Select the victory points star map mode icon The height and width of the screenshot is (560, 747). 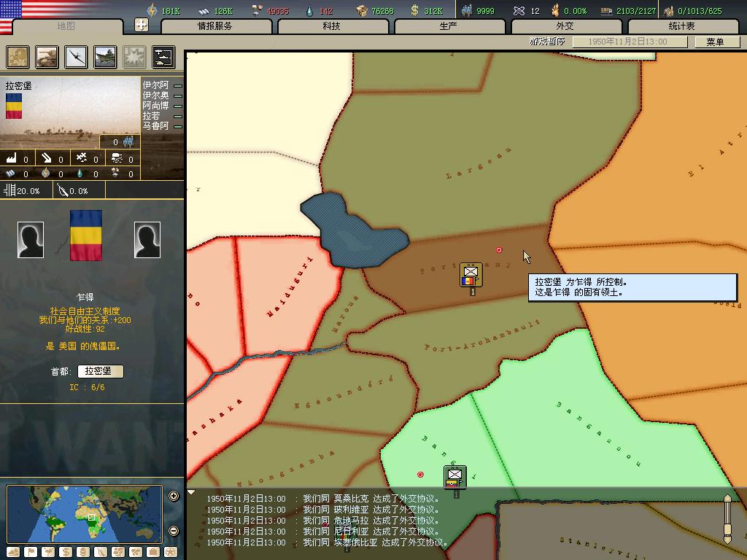point(171,552)
